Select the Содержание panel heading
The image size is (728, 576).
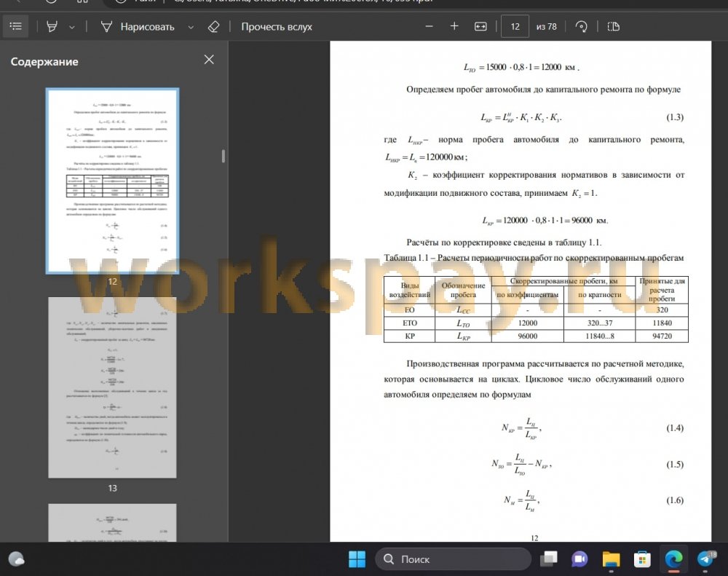click(44, 62)
